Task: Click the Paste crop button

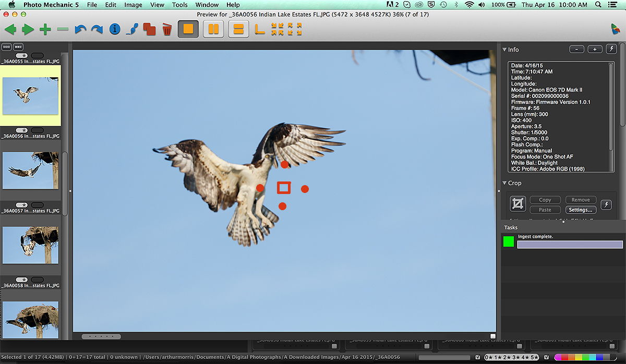Action: [545, 210]
